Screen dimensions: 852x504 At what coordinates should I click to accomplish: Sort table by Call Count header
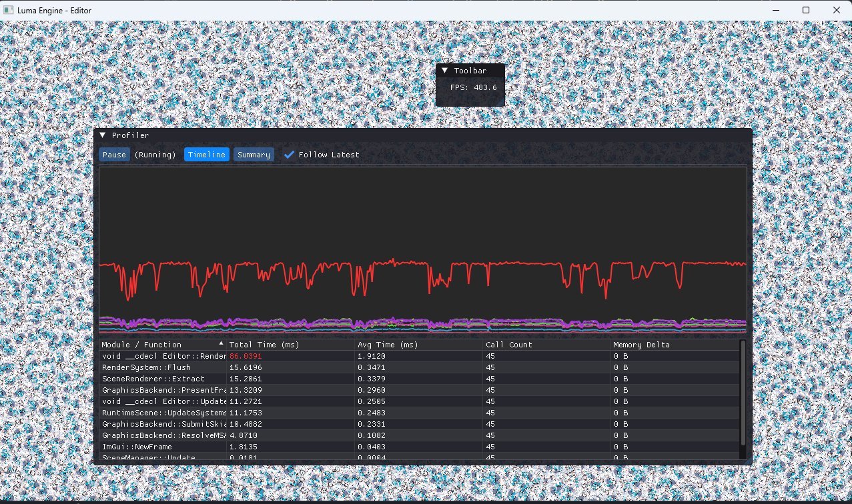pos(509,345)
